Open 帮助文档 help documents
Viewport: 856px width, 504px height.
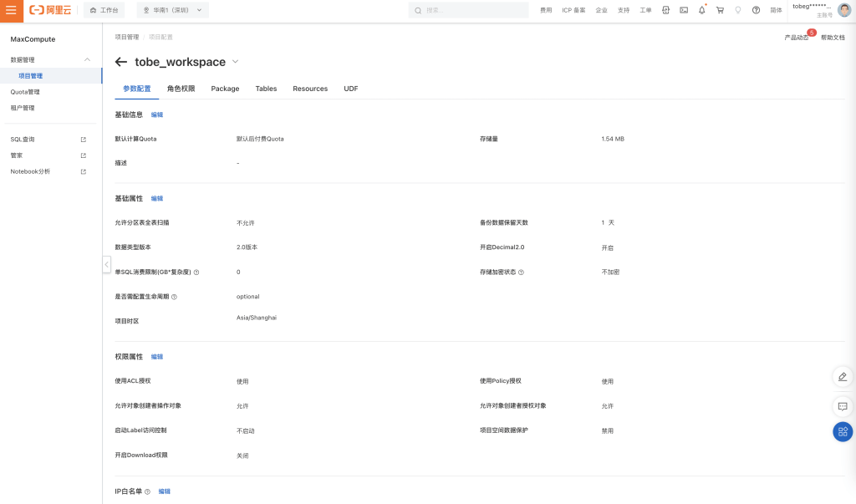point(833,37)
